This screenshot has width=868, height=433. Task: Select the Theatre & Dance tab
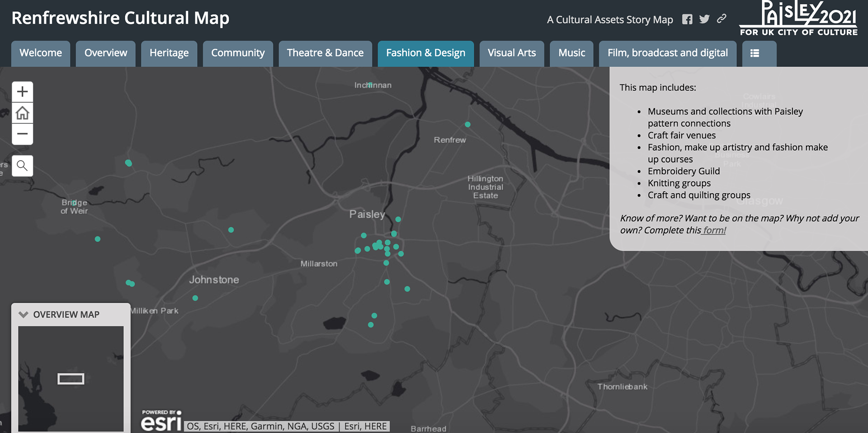tap(325, 53)
